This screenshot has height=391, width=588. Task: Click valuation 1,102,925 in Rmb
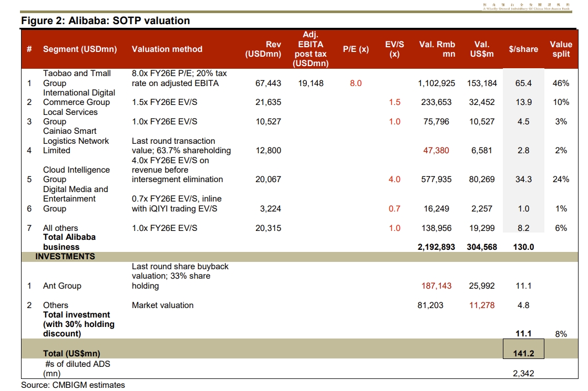tap(437, 83)
